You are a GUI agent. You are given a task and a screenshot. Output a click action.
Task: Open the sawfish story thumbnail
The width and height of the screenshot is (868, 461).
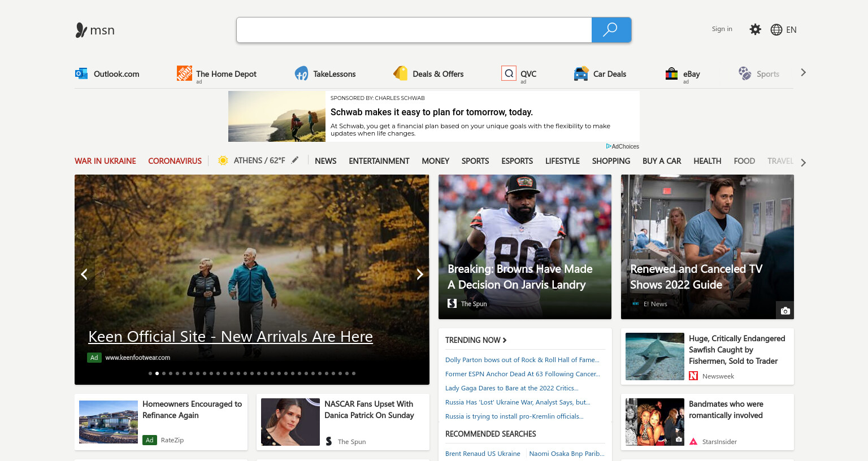click(x=655, y=356)
